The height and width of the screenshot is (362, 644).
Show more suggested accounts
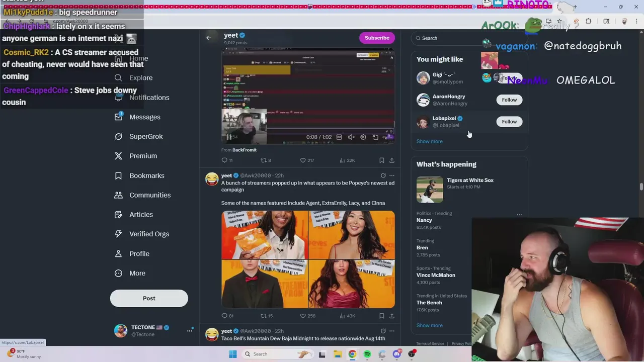click(430, 141)
